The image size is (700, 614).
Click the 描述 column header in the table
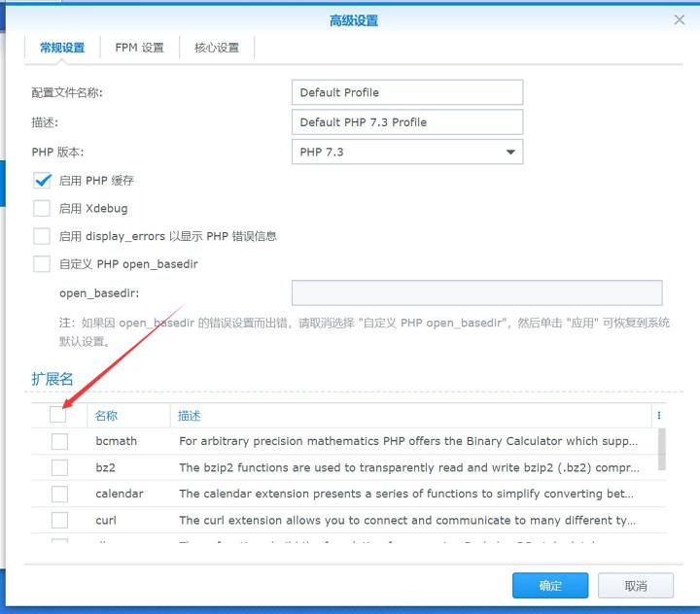411,416
